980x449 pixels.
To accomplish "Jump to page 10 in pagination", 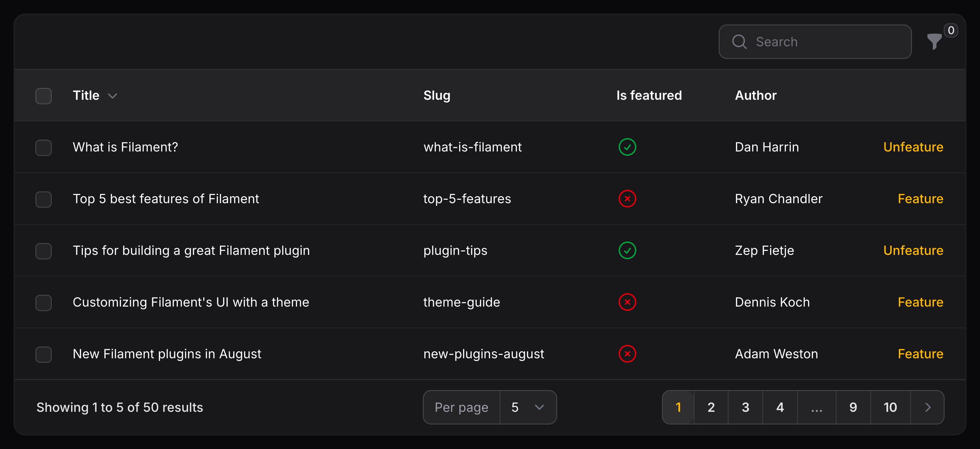I will pos(890,408).
